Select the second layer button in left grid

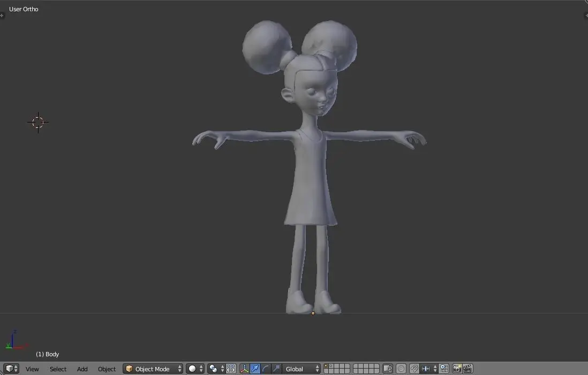(331, 366)
